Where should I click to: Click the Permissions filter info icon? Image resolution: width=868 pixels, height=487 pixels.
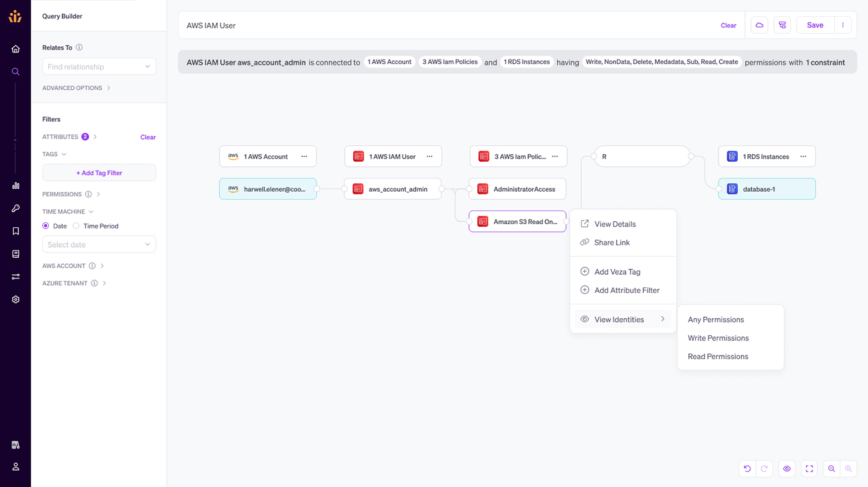click(x=89, y=194)
